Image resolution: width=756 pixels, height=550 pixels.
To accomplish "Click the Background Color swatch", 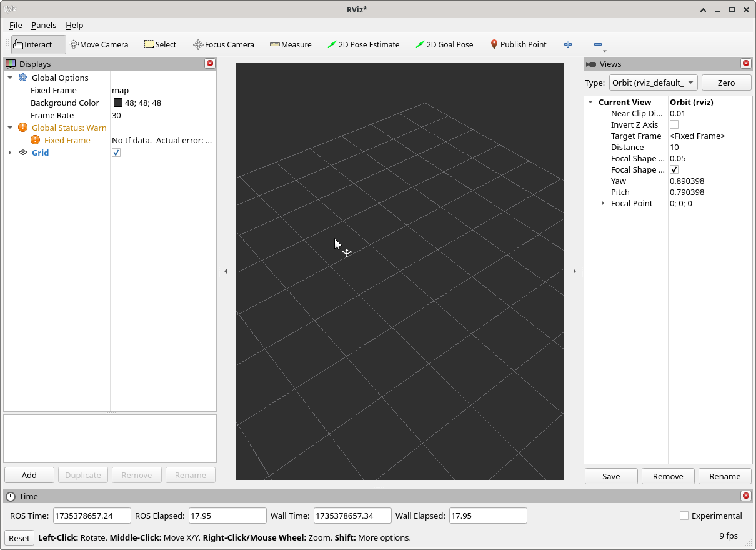I will pos(117,102).
